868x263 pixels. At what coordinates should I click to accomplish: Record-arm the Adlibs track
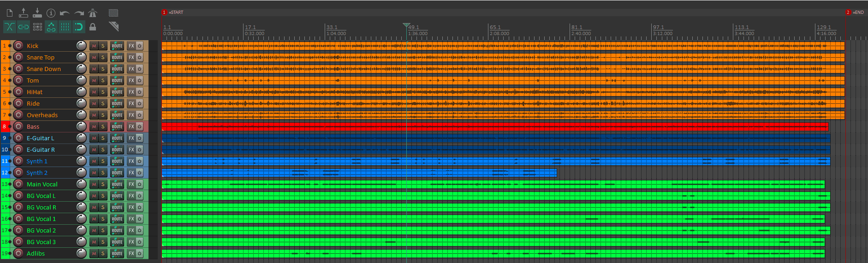(18, 253)
